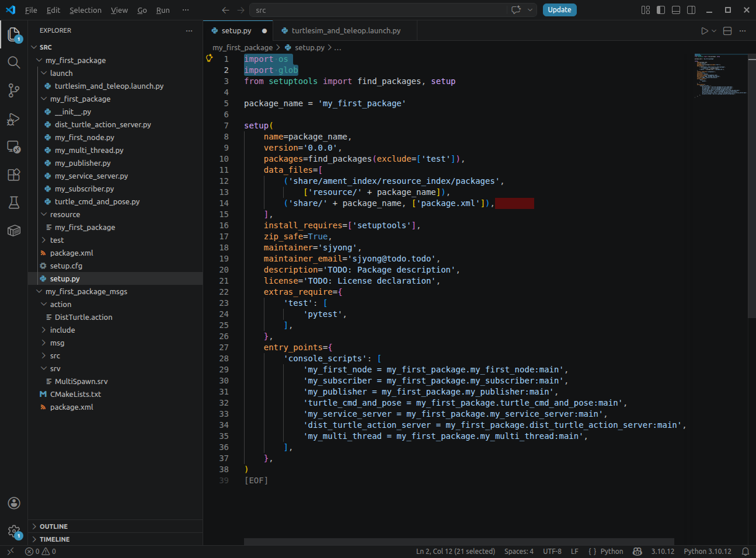
Task: Open the overflow menu after Run
Action: point(186,10)
